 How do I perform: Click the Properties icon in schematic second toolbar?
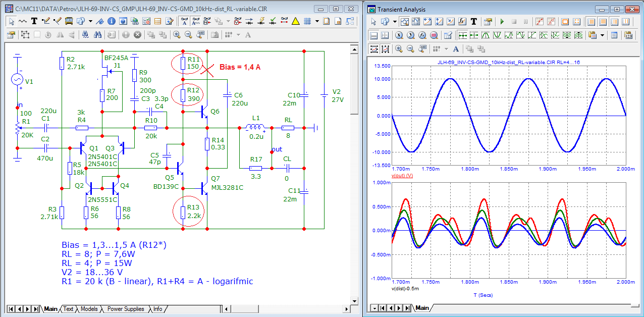tap(11, 35)
